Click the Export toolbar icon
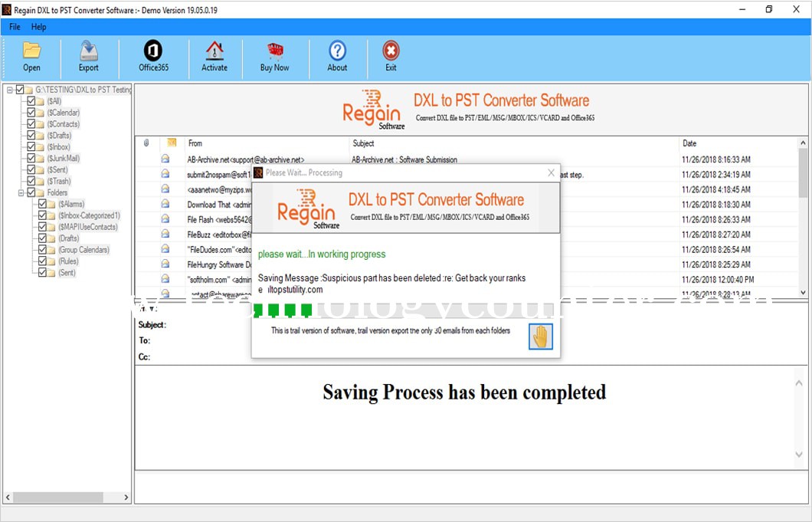This screenshot has width=812, height=522. click(x=89, y=51)
